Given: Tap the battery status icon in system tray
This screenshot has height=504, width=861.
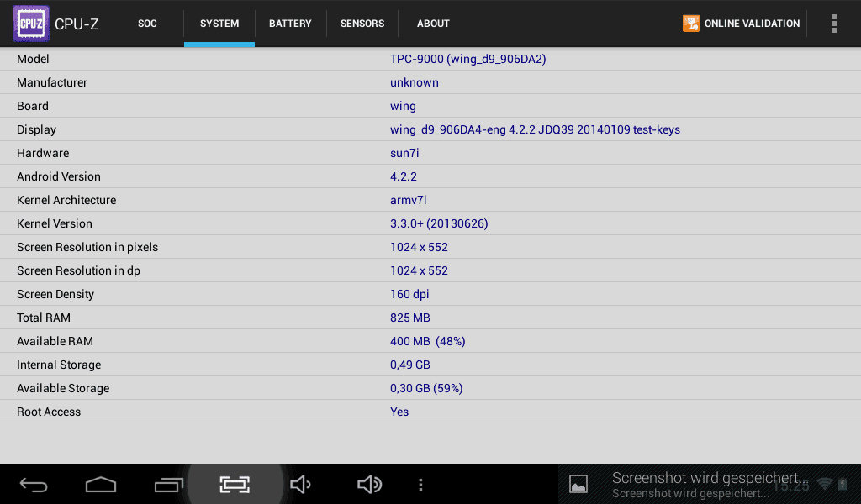Looking at the screenshot, I should tap(843, 484).
